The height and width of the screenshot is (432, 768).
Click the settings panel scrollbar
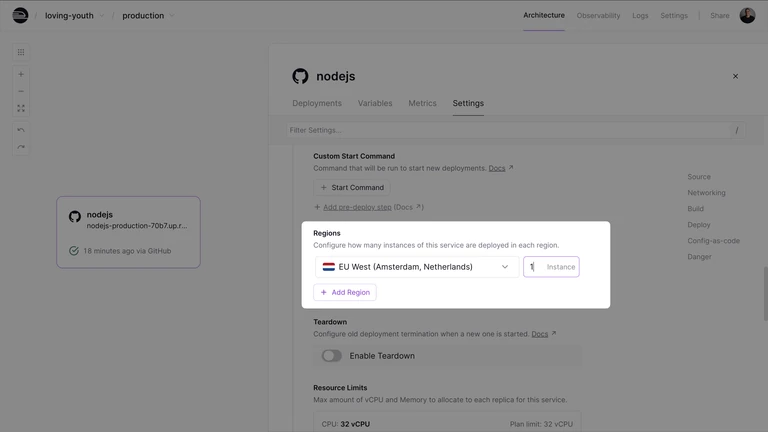point(765,294)
